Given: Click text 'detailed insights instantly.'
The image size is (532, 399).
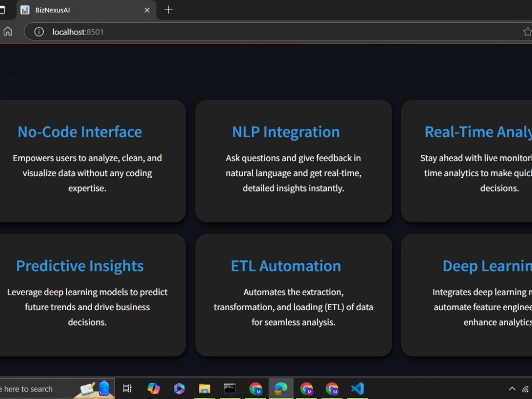Looking at the screenshot, I should (x=293, y=188).
